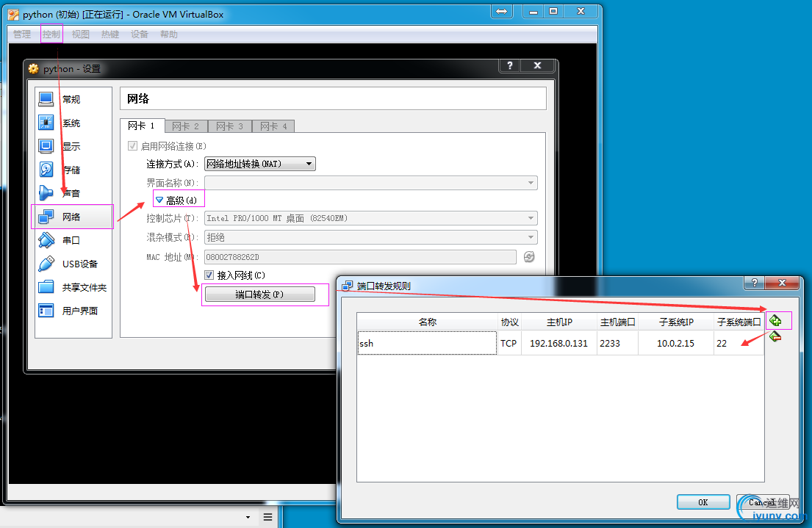Image resolution: width=812 pixels, height=528 pixels.
Task: Remove the selected port forwarding rule
Action: point(775,337)
